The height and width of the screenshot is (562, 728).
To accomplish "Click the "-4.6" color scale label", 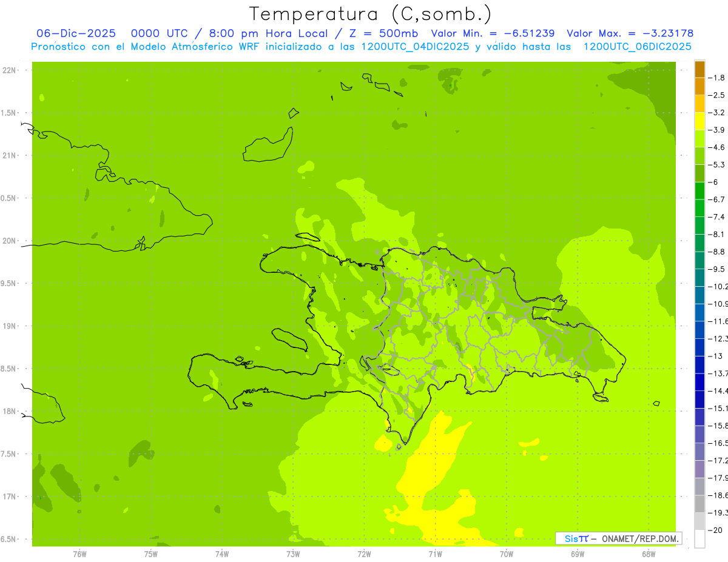I will pyautogui.click(x=716, y=147).
